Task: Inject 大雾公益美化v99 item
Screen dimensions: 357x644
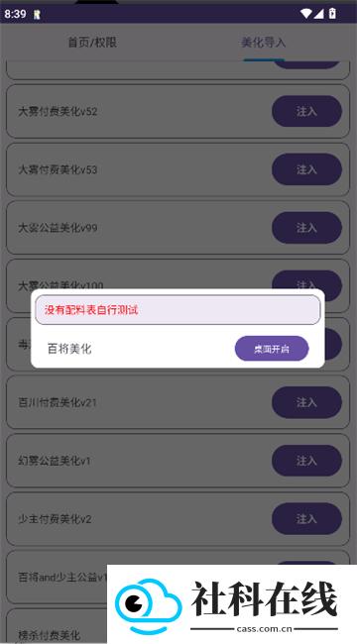Action: pos(306,228)
